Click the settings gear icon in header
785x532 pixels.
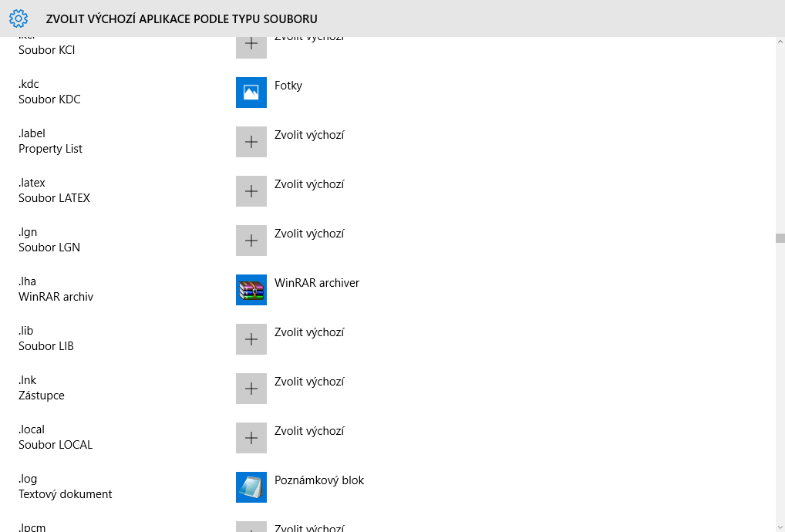point(19,19)
